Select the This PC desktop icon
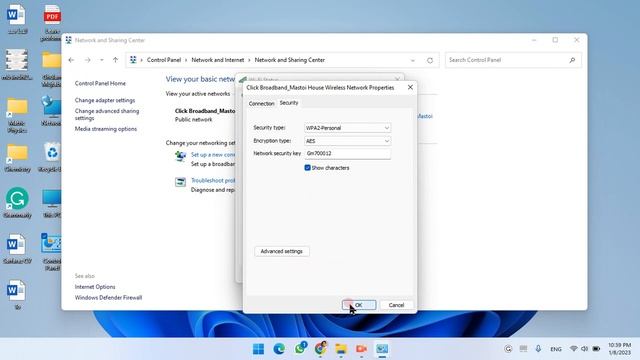The image size is (640, 360). pyautogui.click(x=52, y=203)
